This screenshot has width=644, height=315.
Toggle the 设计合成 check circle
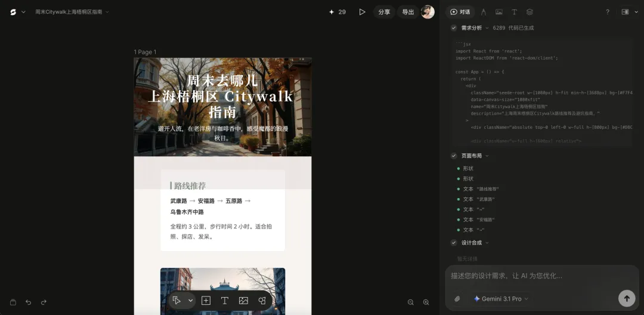pyautogui.click(x=454, y=243)
